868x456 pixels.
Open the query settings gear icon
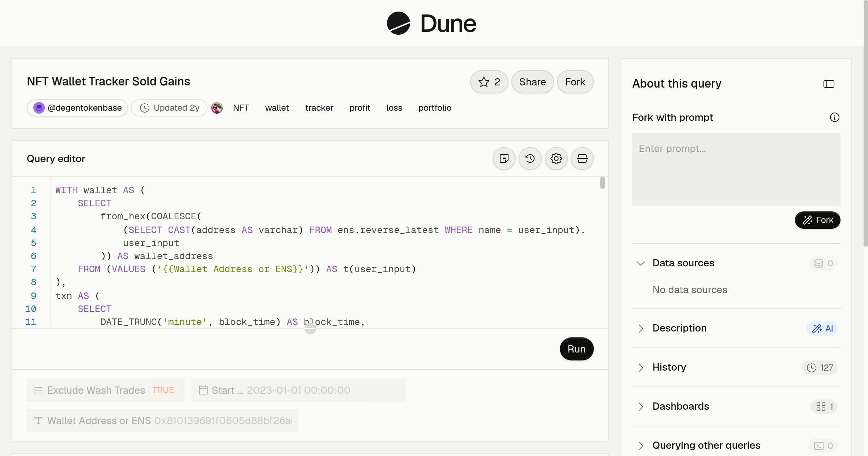(556, 159)
